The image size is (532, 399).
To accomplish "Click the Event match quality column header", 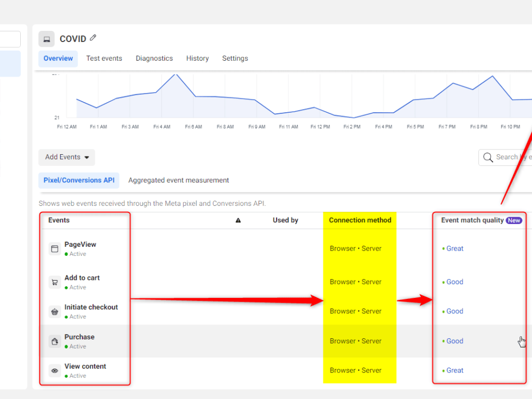I will tap(472, 220).
